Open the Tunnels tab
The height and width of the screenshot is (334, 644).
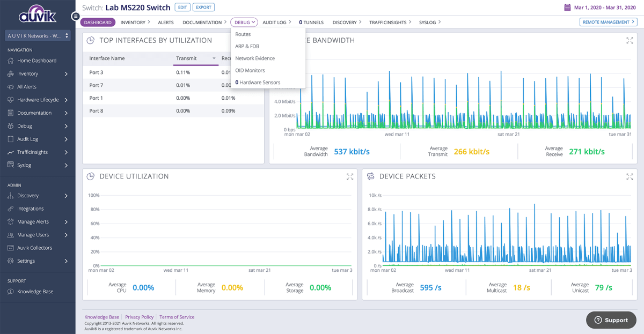(x=311, y=23)
